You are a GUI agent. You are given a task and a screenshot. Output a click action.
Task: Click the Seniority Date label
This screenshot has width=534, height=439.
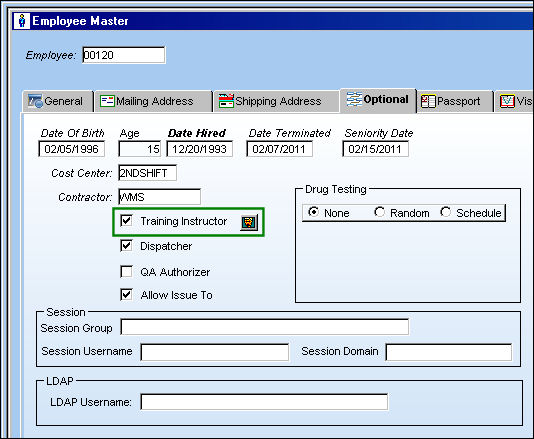379,133
